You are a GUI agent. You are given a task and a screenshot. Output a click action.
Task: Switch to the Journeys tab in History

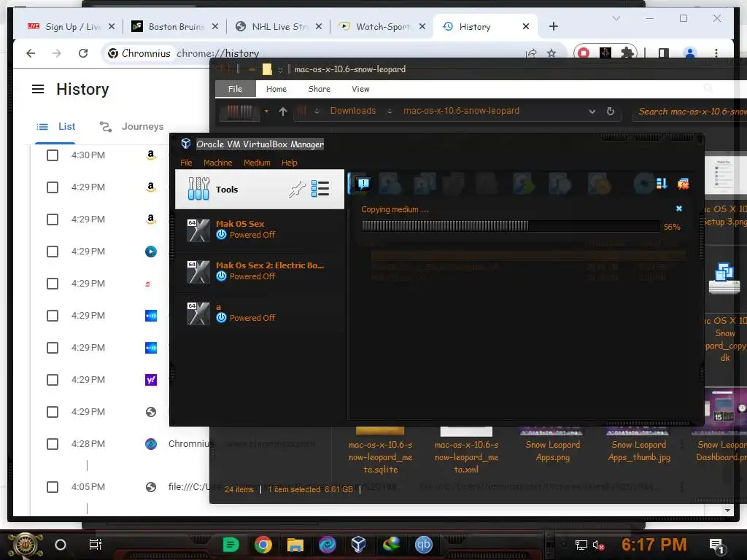click(131, 127)
